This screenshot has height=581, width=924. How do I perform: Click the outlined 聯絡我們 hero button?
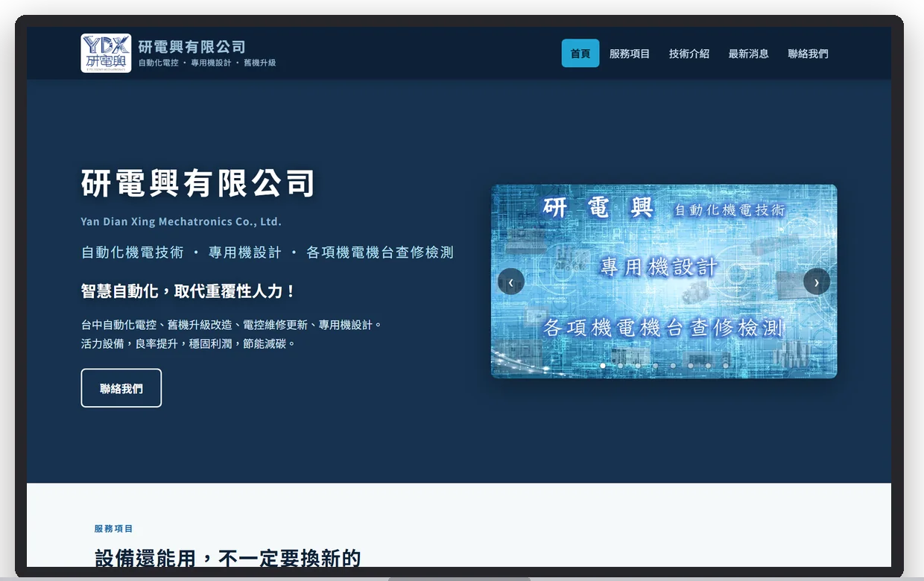121,388
